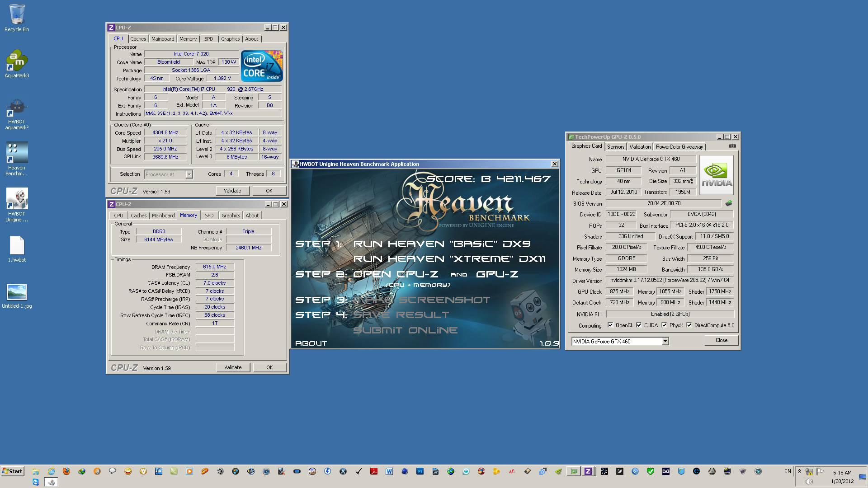Launch Photoshop from the taskbar
The width and height of the screenshot is (868, 488).
click(x=420, y=471)
